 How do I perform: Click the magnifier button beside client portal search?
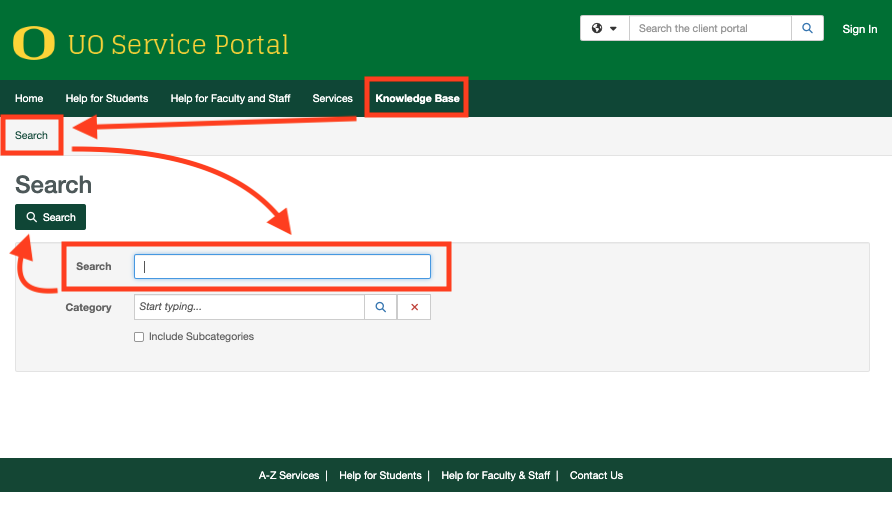pyautogui.click(x=807, y=28)
